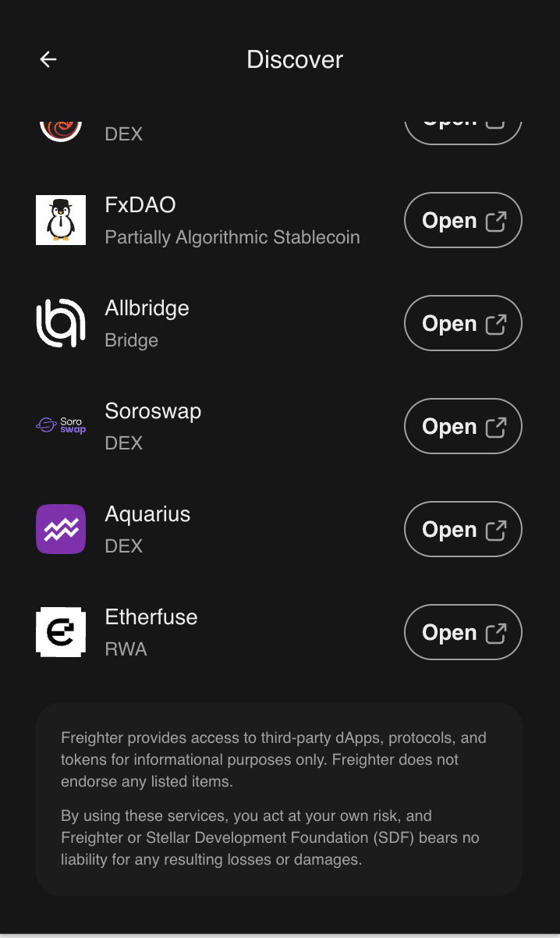Click the Aquarius title label
The width and height of the screenshot is (560, 938).
(147, 514)
